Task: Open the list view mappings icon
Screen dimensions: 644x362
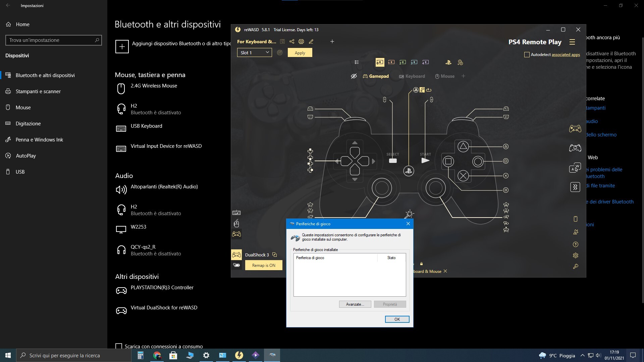Action: pyautogui.click(x=357, y=62)
